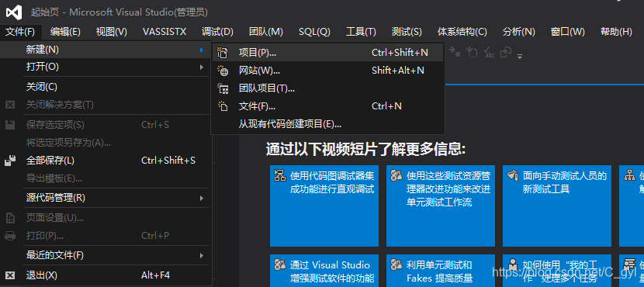Open the toolbar overflow options arrow

[x=520, y=56]
